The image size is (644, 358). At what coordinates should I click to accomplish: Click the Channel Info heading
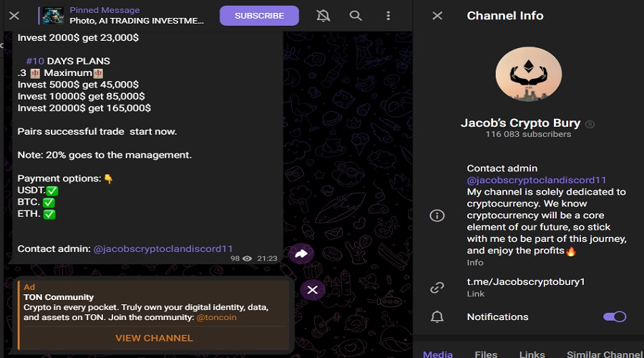click(x=505, y=16)
